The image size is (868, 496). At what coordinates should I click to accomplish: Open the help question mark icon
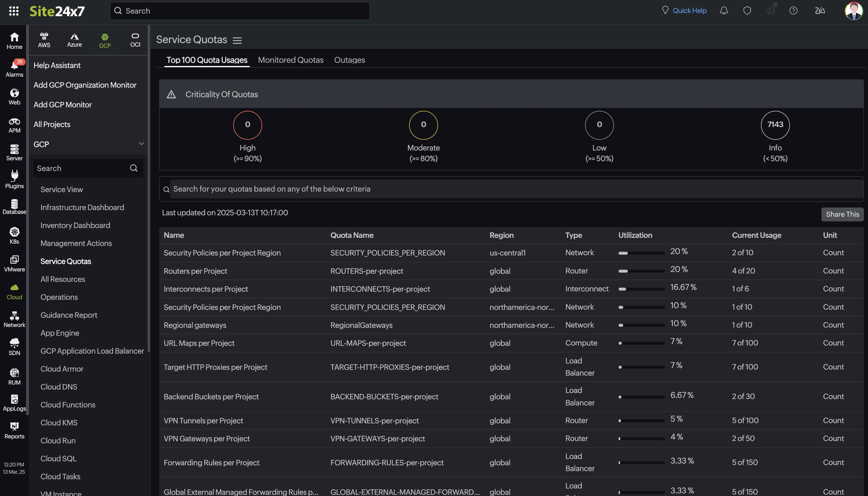click(793, 10)
